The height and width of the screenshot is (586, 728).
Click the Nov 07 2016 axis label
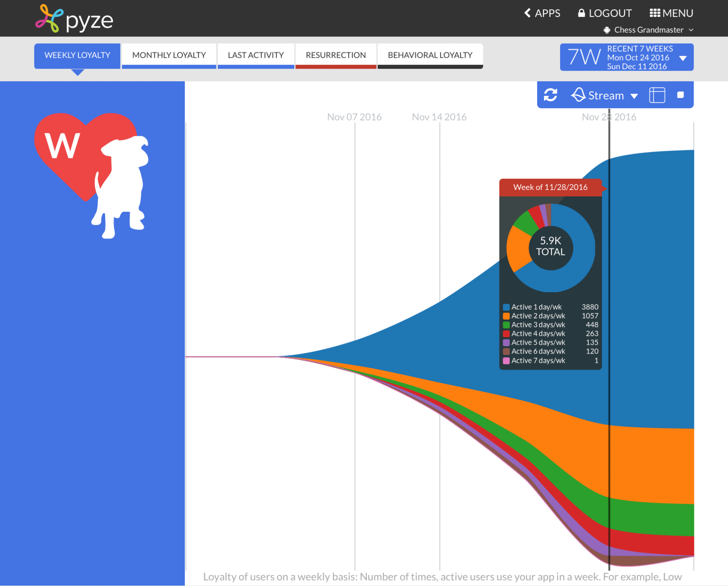354,117
